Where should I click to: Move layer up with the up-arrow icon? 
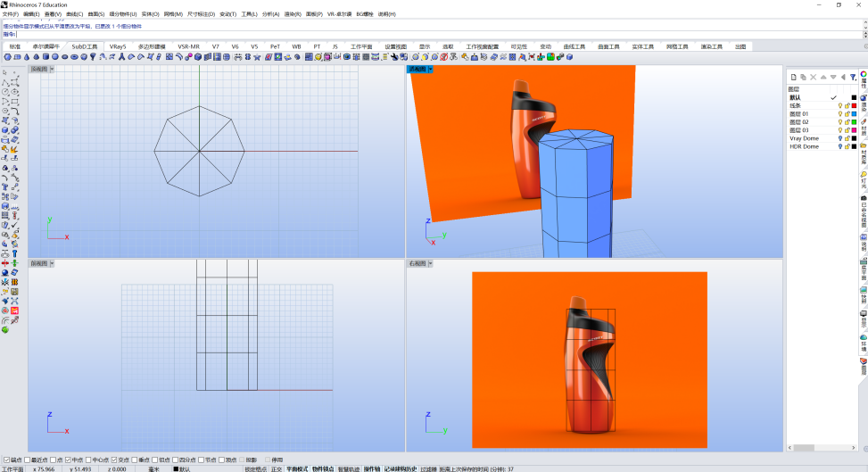click(x=823, y=78)
